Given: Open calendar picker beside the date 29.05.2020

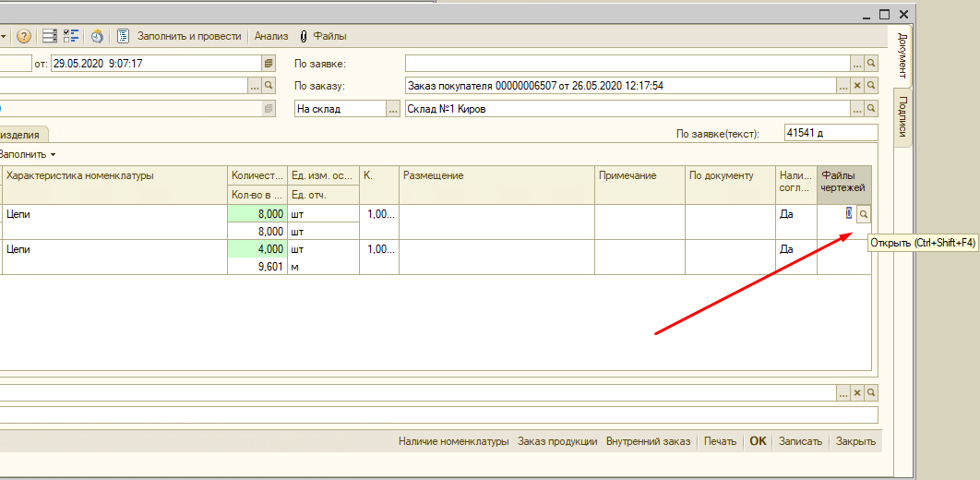Looking at the screenshot, I should click(269, 63).
